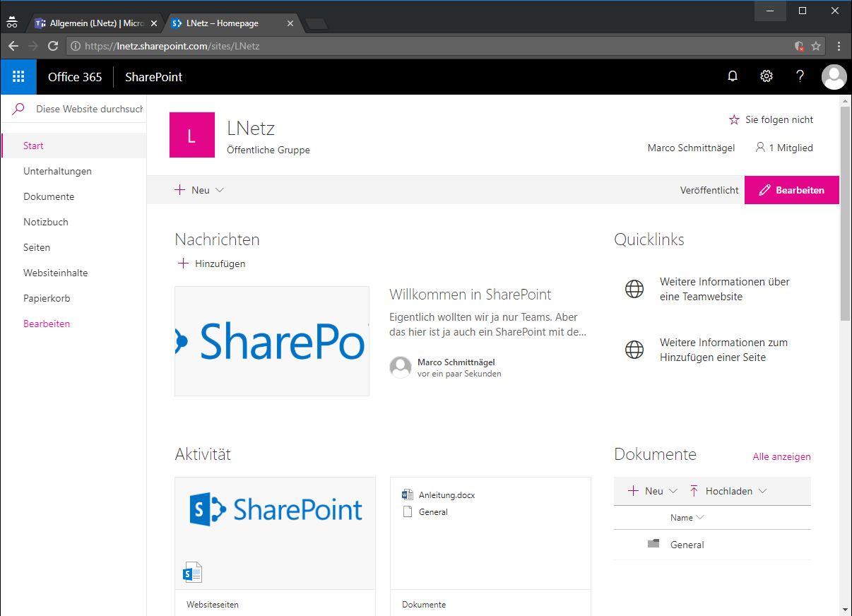Click the scrollbar down arrow

point(846,609)
